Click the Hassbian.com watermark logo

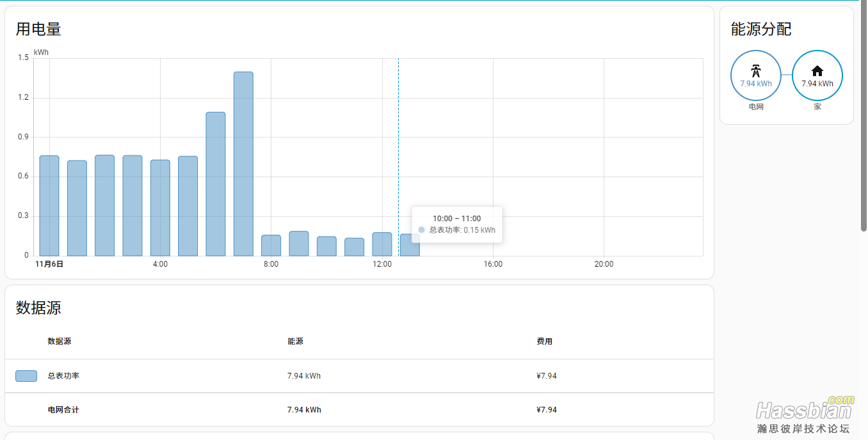(804, 414)
